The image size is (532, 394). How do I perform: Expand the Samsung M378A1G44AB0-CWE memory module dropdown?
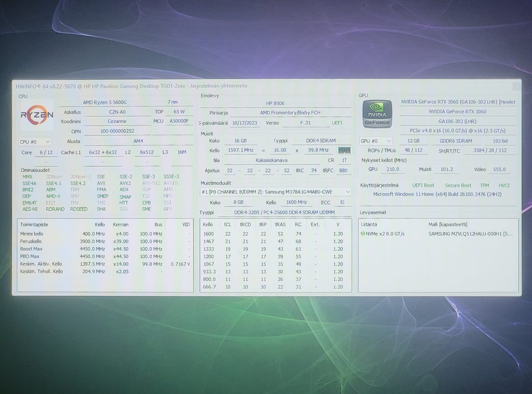pos(275,192)
